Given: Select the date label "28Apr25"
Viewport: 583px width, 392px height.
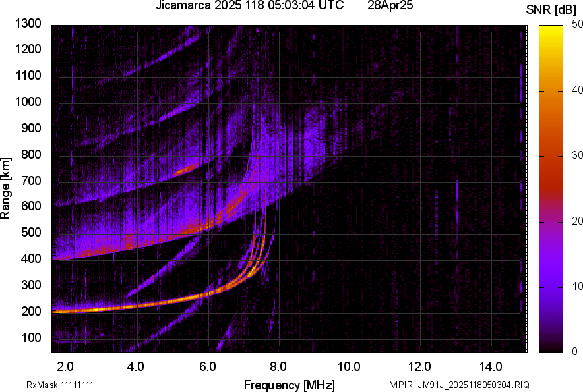Looking at the screenshot, I should 390,5.
